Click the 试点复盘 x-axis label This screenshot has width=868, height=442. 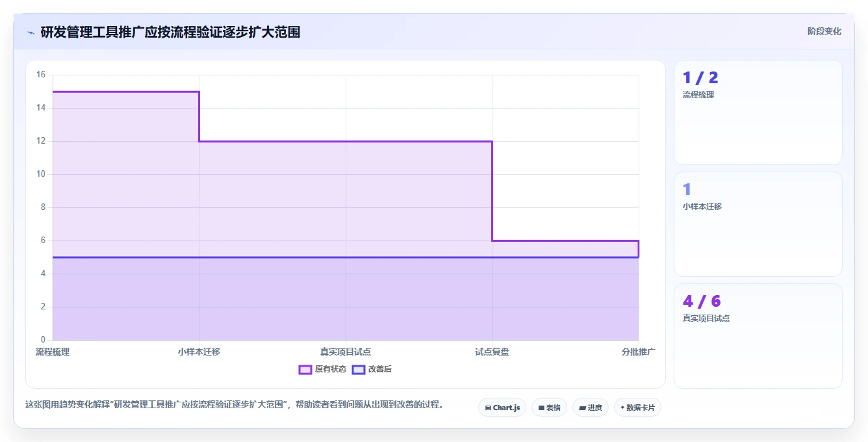492,352
